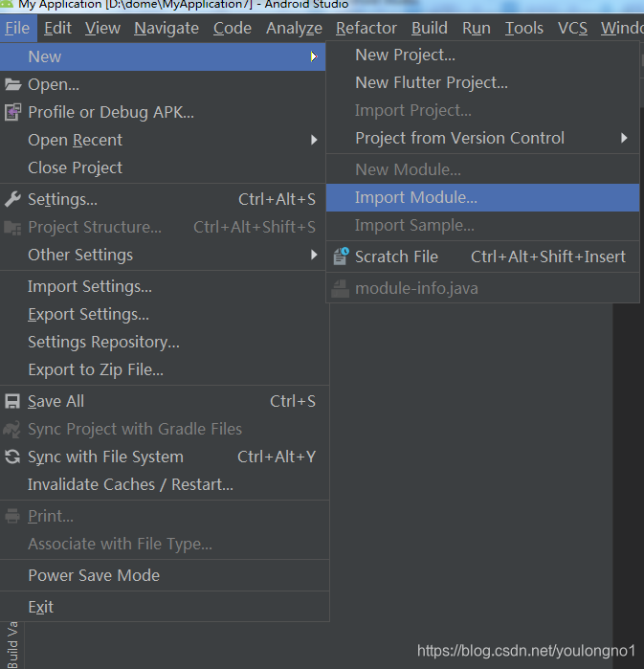Expand the Other Settings submenu arrow
Viewport: 644px width, 669px height.
(x=314, y=255)
